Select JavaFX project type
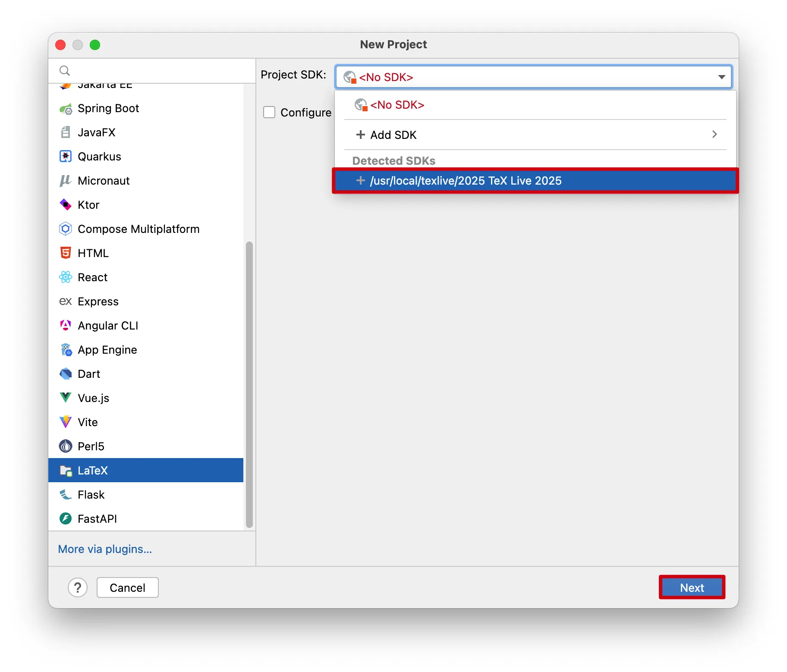The width and height of the screenshot is (787, 672). 146,132
